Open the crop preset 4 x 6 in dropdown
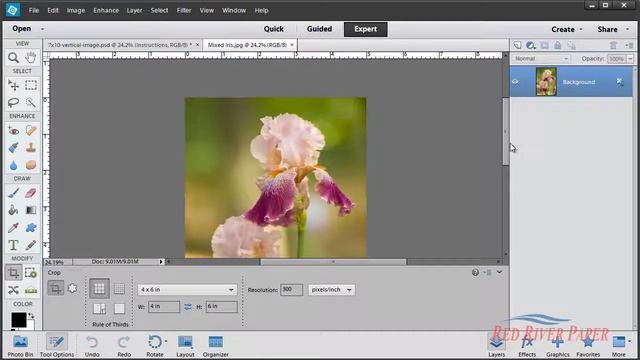640x360 pixels. [x=187, y=289]
